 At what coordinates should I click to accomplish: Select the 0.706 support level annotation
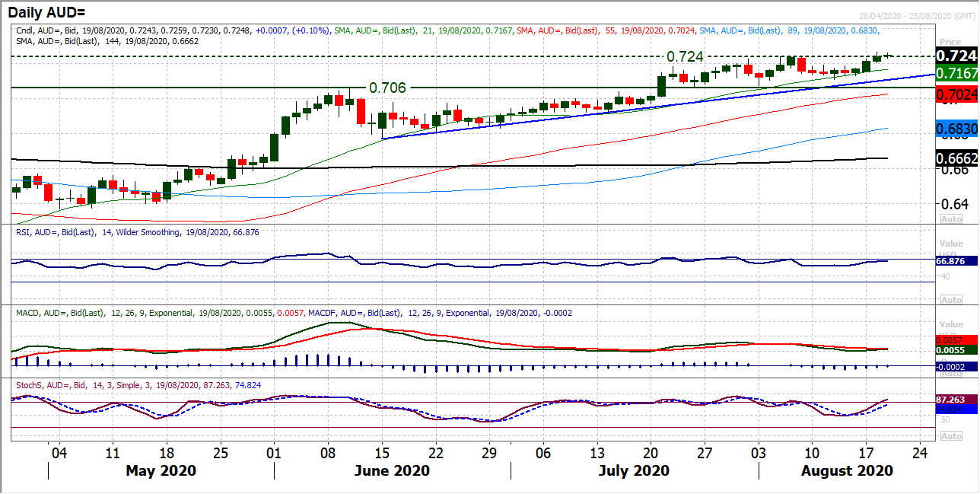(387, 88)
